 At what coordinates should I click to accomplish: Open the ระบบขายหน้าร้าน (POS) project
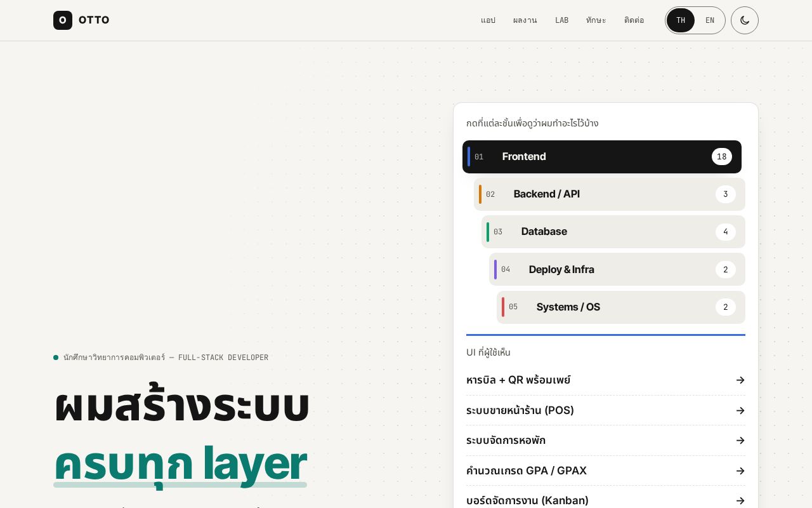click(x=606, y=410)
